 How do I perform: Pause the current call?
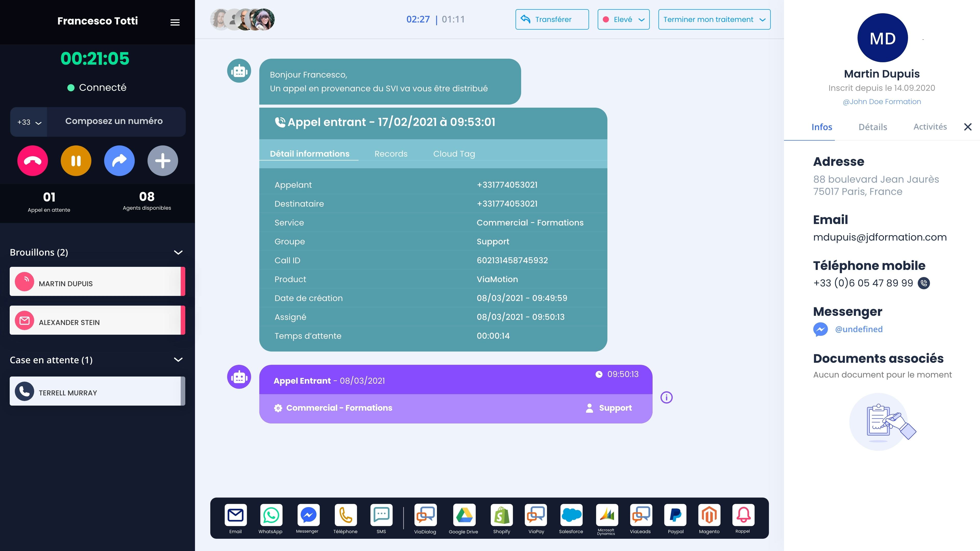(x=76, y=160)
